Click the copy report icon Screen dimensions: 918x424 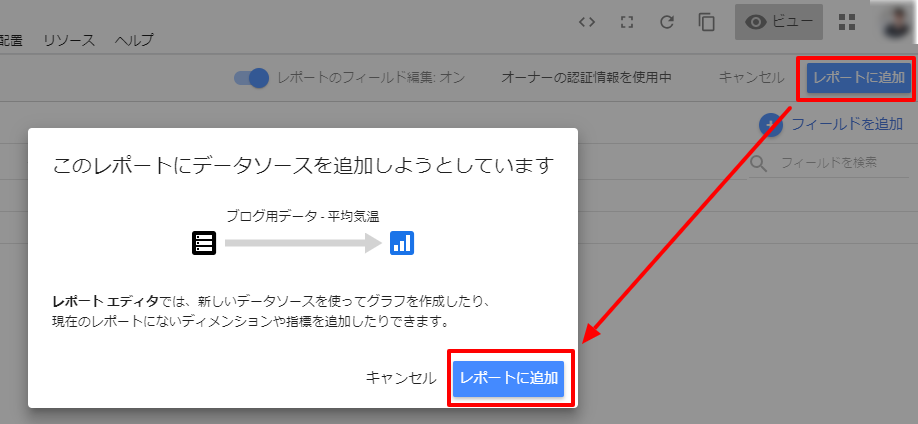[x=707, y=22]
